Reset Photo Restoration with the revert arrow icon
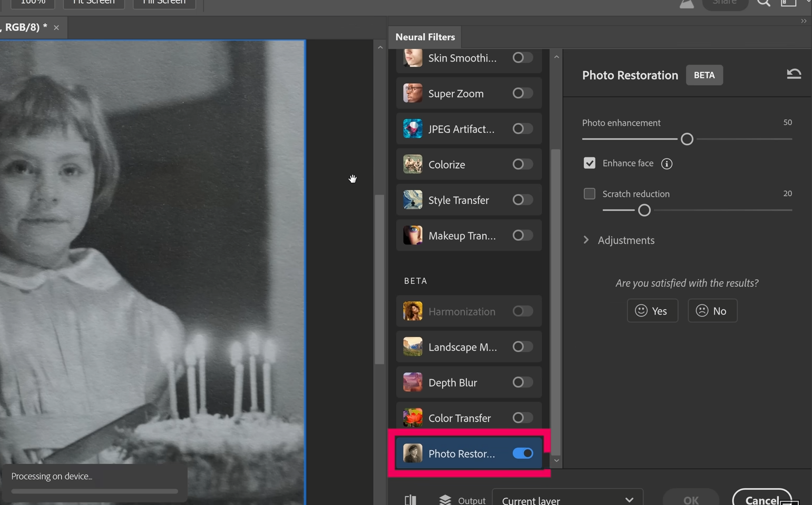Viewport: 812px width, 505px height. click(794, 74)
